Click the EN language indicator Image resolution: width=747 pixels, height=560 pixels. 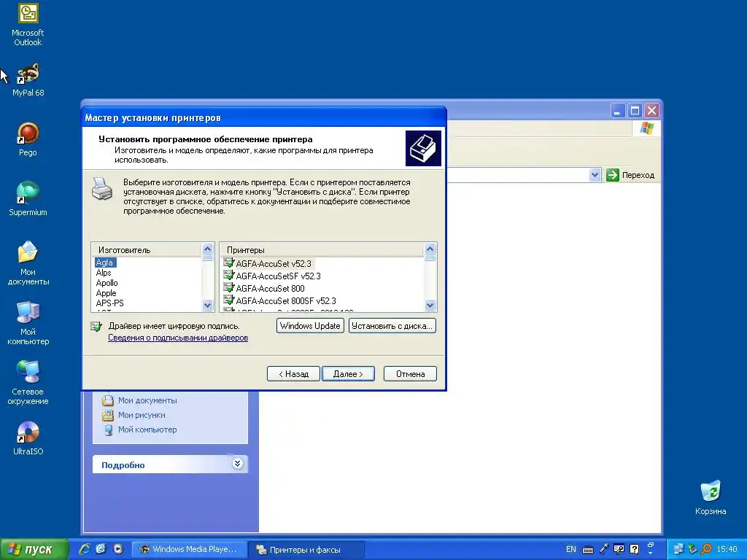coord(570,550)
